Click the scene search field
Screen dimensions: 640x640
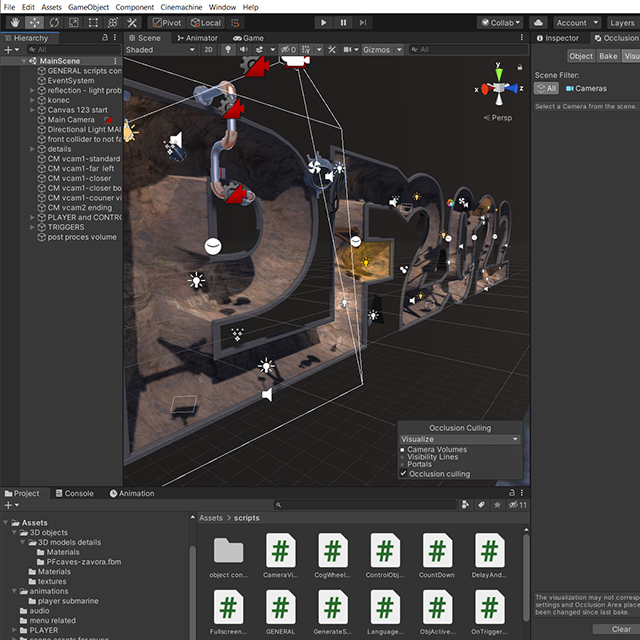point(468,50)
